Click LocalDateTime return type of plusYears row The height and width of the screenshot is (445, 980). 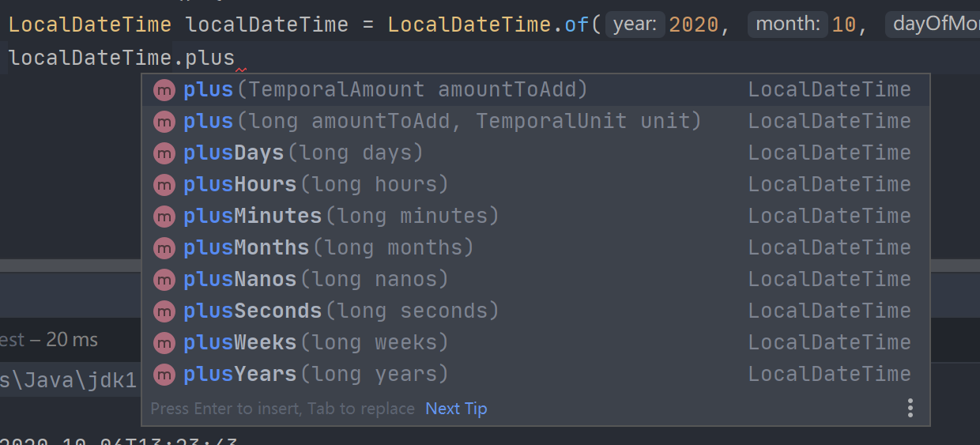pyautogui.click(x=829, y=374)
